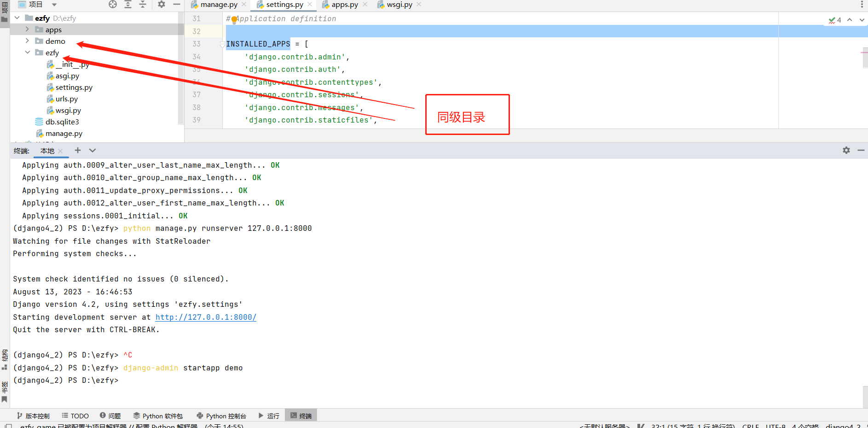
Task: Open the project view dropdown arrow
Action: coord(54,5)
